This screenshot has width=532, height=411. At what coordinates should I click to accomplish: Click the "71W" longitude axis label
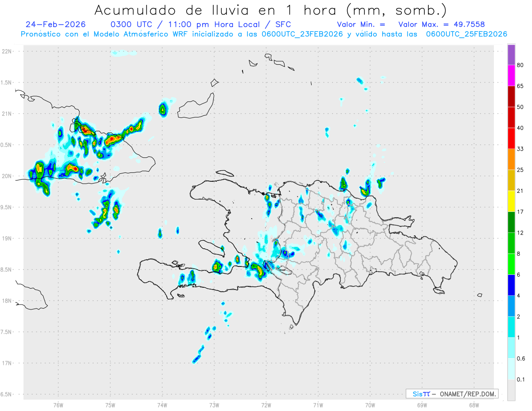[318, 405]
